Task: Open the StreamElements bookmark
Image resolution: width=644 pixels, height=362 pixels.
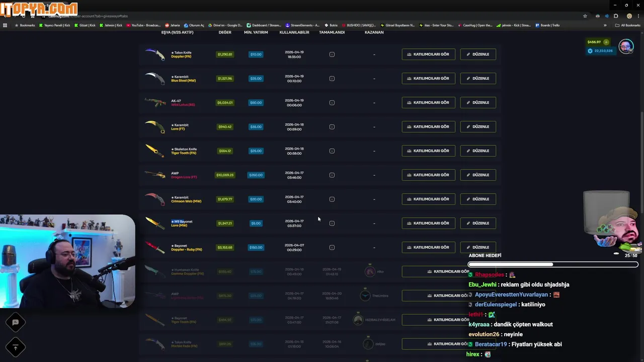Action: pyautogui.click(x=302, y=25)
